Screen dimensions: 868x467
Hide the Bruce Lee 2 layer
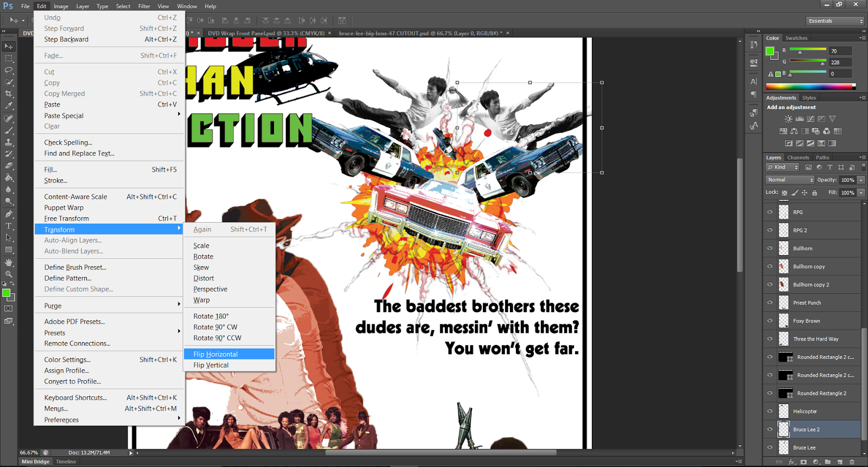pyautogui.click(x=770, y=430)
